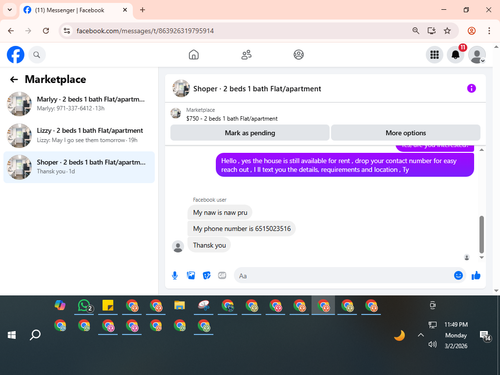Open the emoji picker smiley icon
The height and width of the screenshot is (375, 500).
pos(458,275)
